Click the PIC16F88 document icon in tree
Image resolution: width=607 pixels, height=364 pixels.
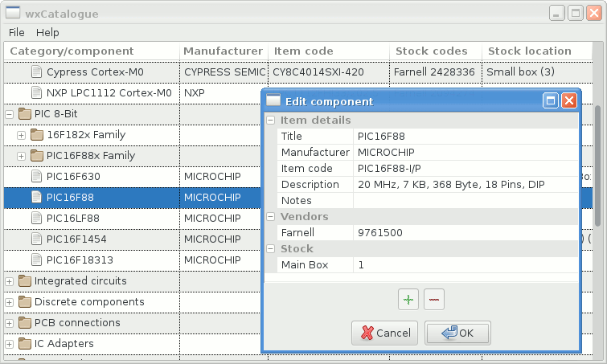[x=36, y=198]
